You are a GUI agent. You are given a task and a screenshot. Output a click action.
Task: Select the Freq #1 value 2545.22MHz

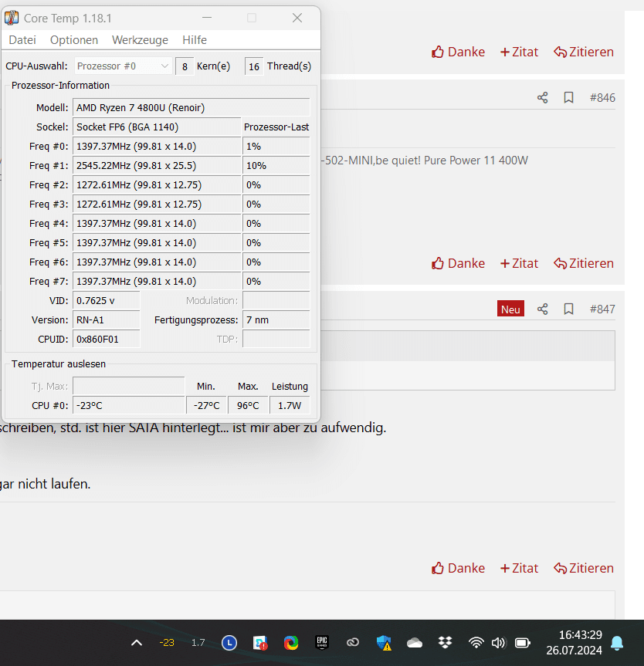click(x=157, y=166)
